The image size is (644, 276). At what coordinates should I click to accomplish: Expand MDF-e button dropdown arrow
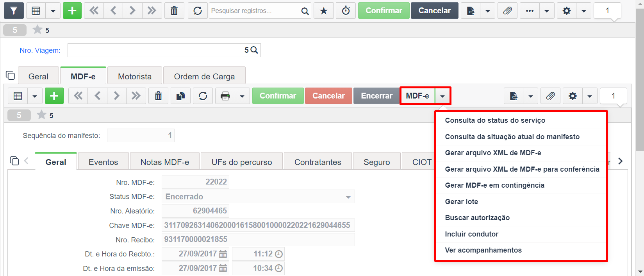point(442,96)
